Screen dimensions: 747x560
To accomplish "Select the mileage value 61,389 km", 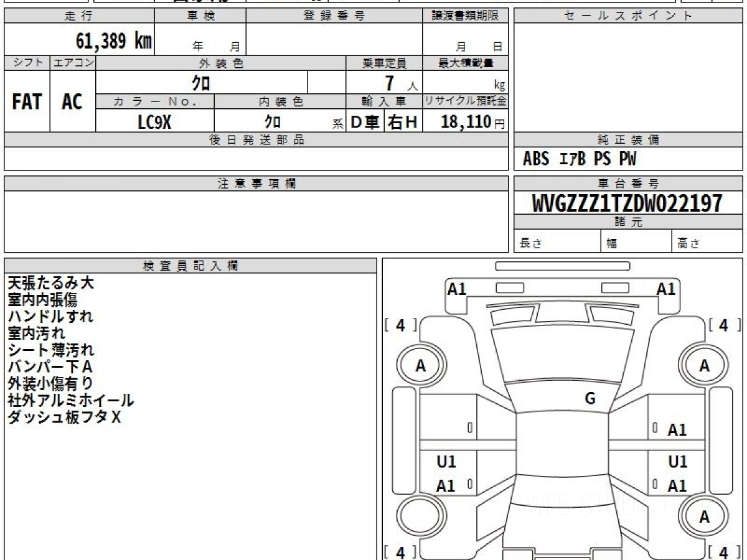I will (114, 41).
